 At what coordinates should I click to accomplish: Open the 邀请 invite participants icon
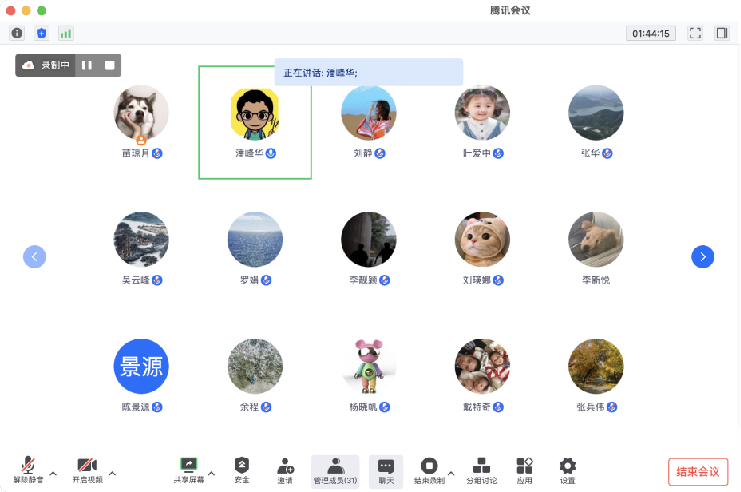point(286,469)
